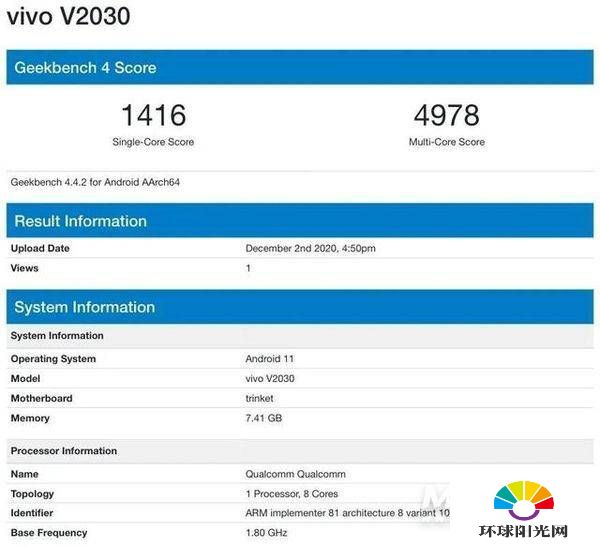Select the Android 11 value
Viewport: 600px width, 547px height.
coord(270,359)
